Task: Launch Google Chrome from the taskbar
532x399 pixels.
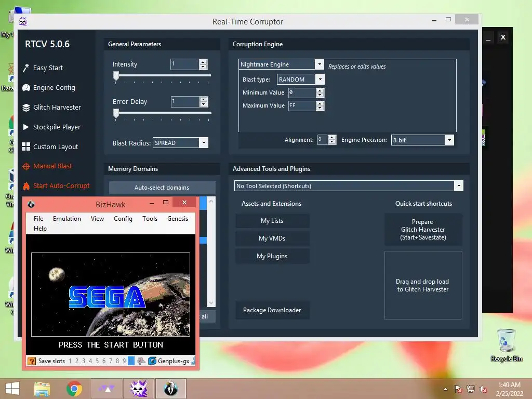Action: tap(74, 389)
